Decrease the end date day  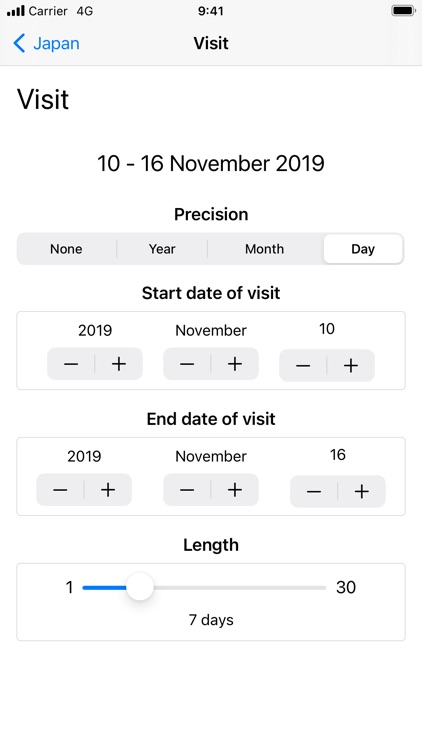pos(314,491)
